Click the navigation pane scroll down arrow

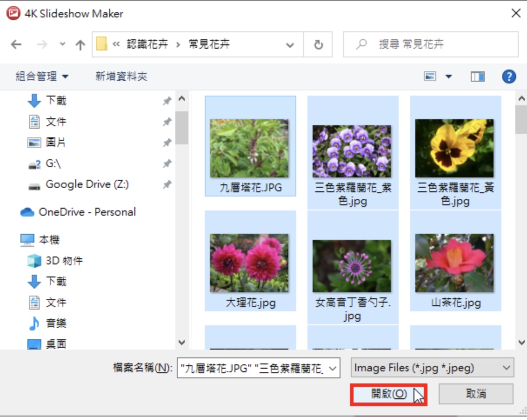(182, 343)
